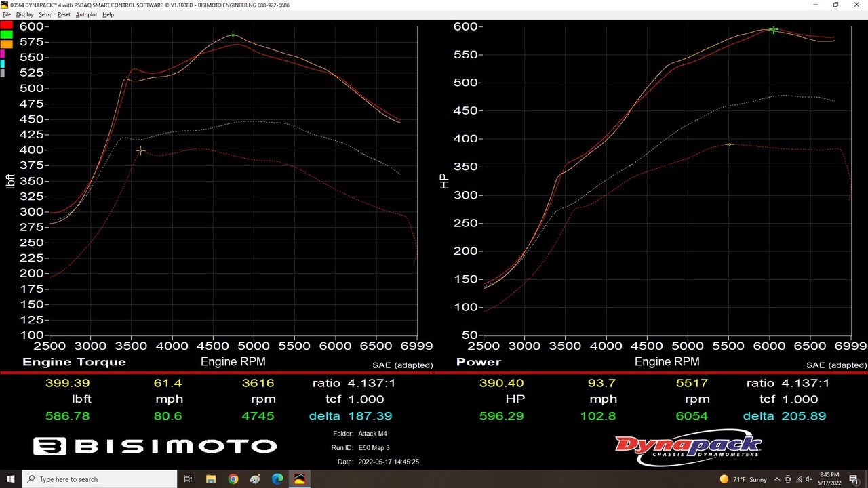Click SAE (adapted) label under torque graph
This screenshot has height=488, width=868.
[403, 365]
